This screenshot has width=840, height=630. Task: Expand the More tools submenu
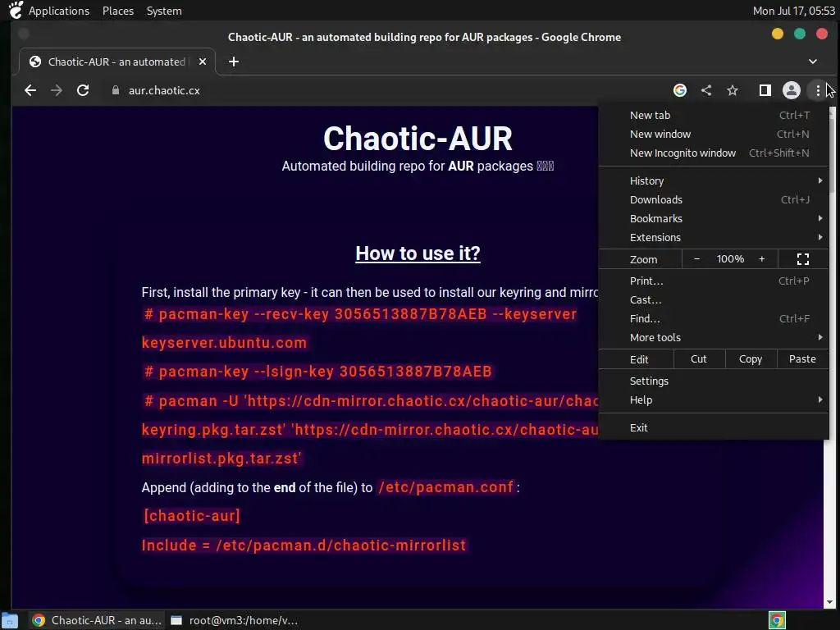click(x=714, y=337)
